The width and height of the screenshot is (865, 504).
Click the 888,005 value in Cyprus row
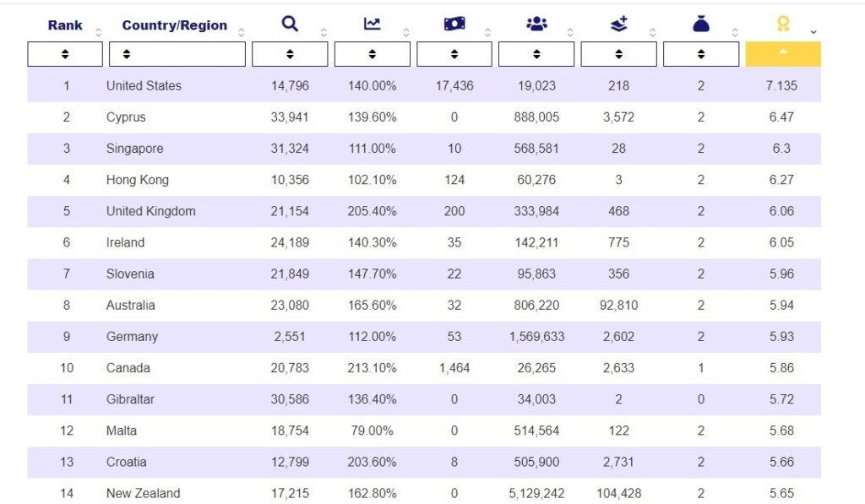coord(536,117)
